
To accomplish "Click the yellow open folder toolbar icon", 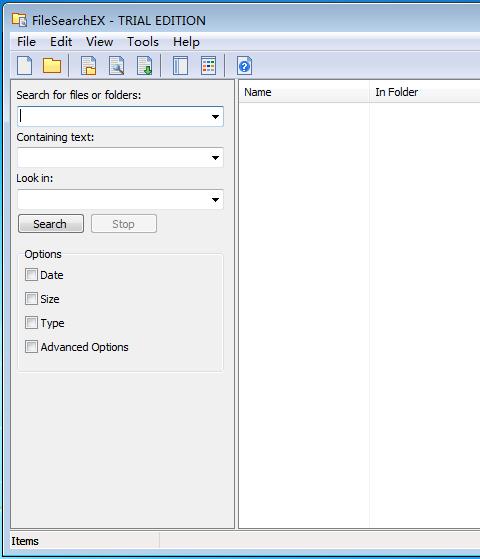I will click(52, 66).
